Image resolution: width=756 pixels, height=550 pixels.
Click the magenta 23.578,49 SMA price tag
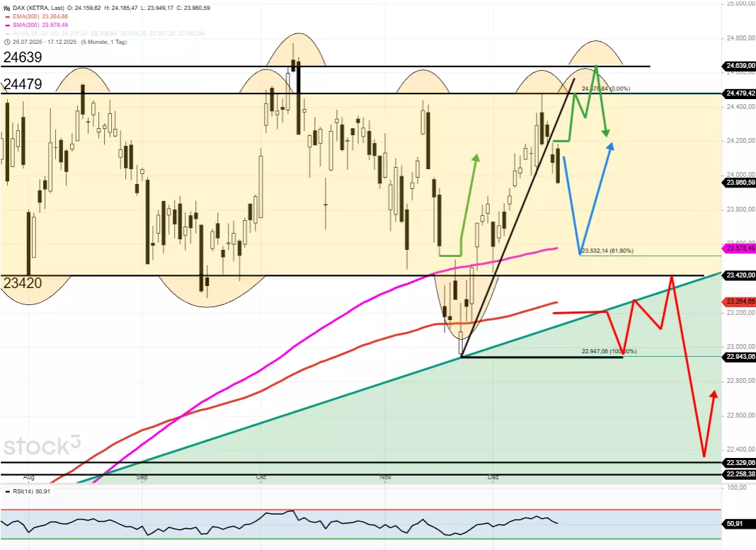tap(740, 248)
